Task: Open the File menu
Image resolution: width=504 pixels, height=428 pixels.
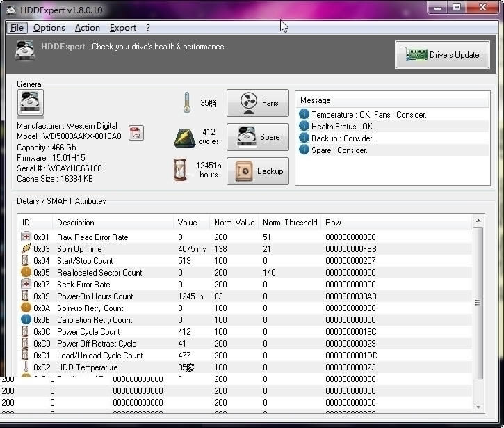Action: 17,28
